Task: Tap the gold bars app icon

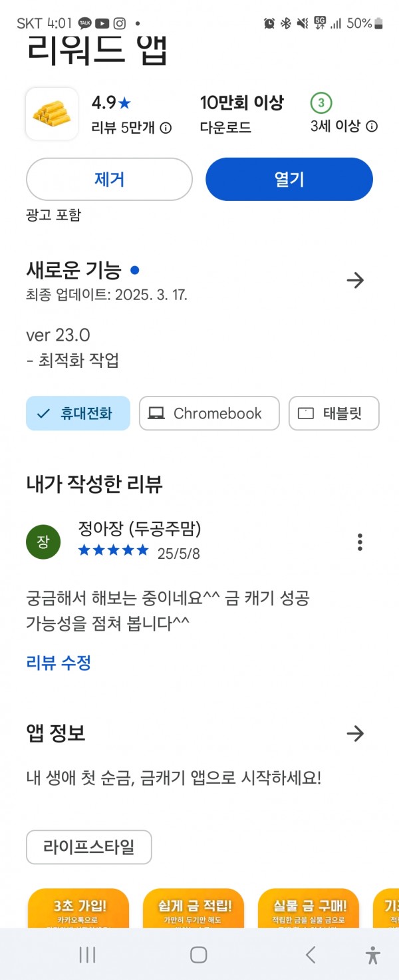Action: [x=52, y=114]
